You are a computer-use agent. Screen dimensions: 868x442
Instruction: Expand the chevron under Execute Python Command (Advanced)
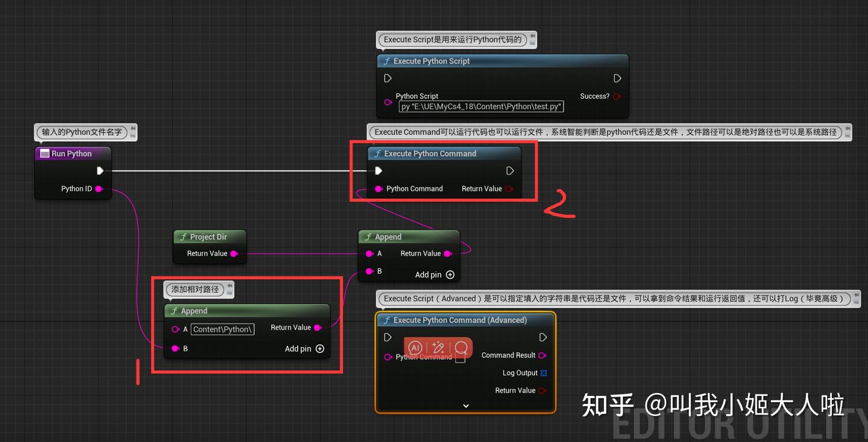pos(465,406)
